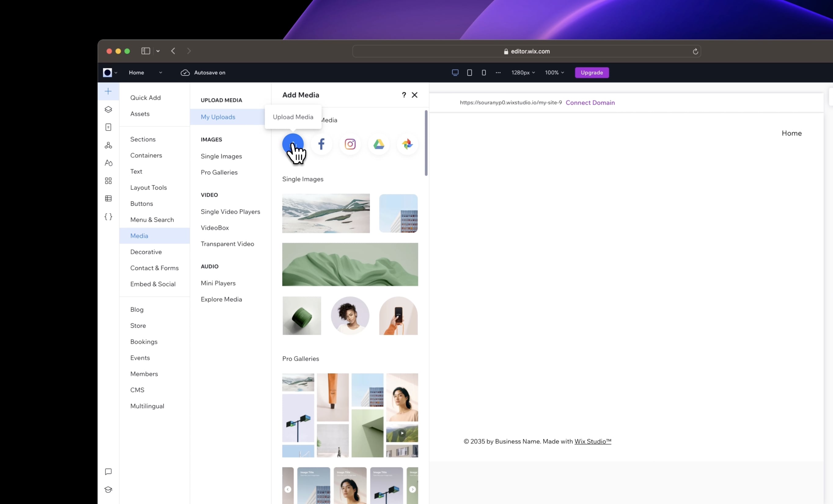
Task: Open the 100% zoom dropdown
Action: 554,72
